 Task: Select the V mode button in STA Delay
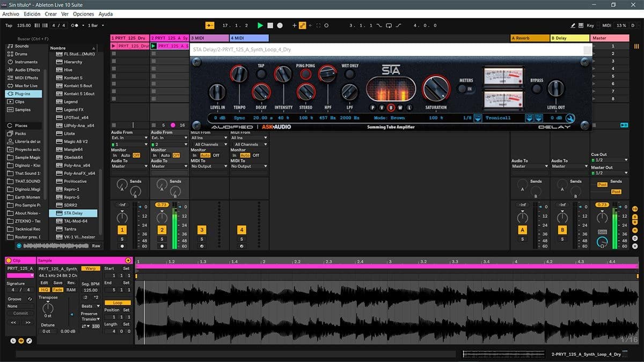click(x=382, y=107)
